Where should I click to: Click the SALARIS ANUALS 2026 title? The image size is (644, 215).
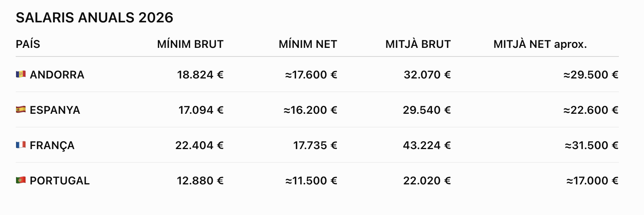point(94,18)
